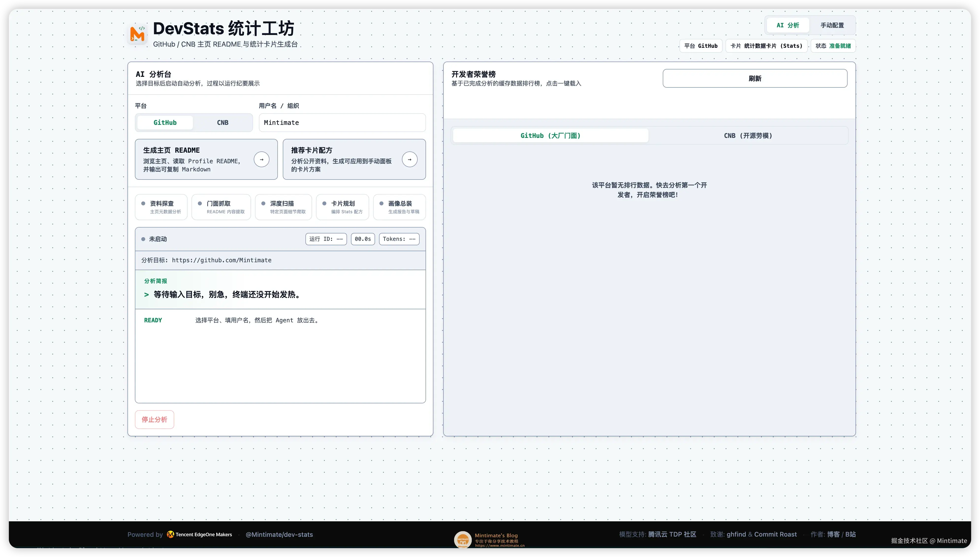Click arrow icon on 生成主页 README card
This screenshot has width=980, height=557.
[x=261, y=160]
